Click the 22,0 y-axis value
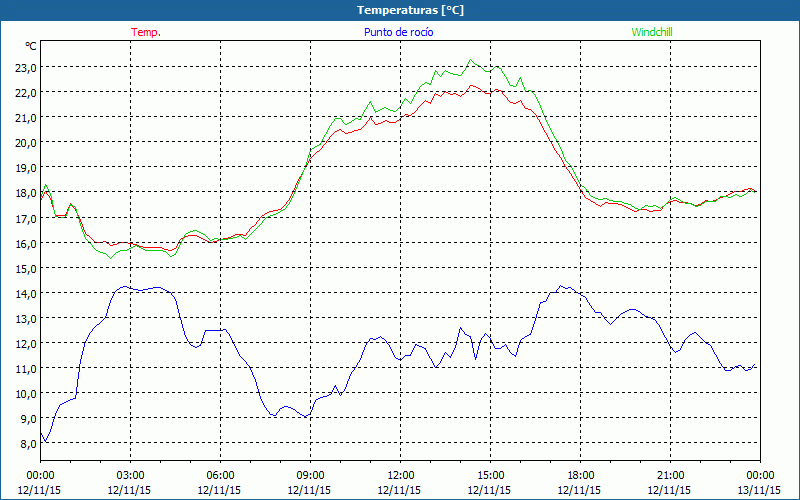Viewport: 800px width, 500px height. click(x=26, y=92)
